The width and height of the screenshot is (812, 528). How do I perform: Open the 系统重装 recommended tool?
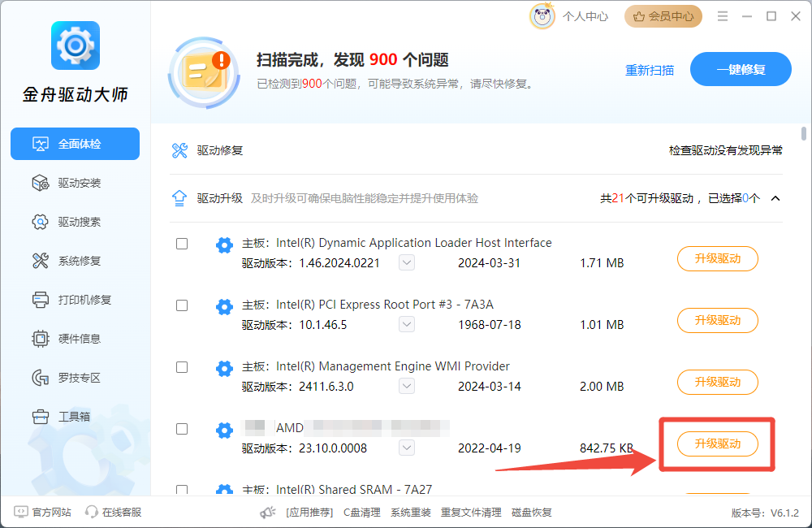pos(411,513)
